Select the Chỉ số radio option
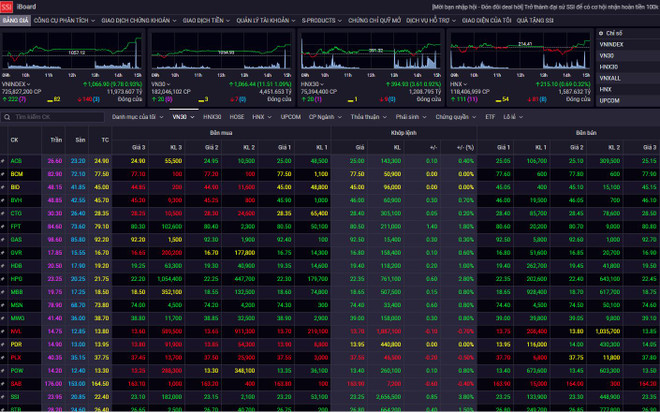The height and width of the screenshot is (413, 660). tap(602, 33)
